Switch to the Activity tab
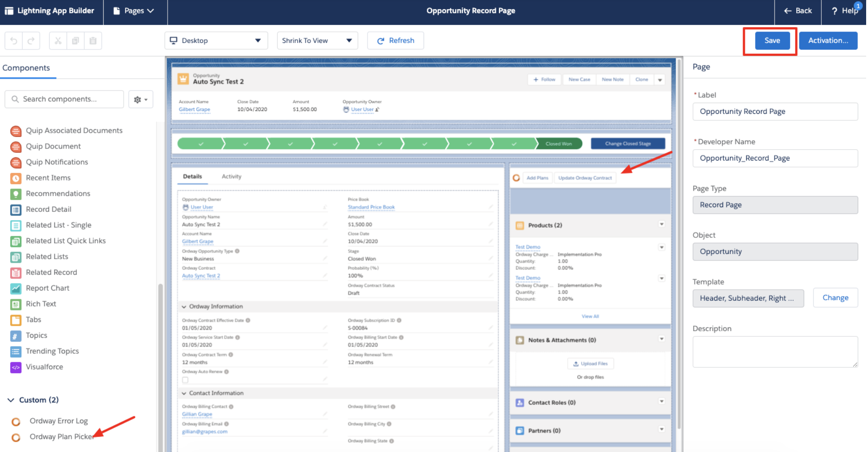Viewport: 868px width, 452px height. point(231,177)
